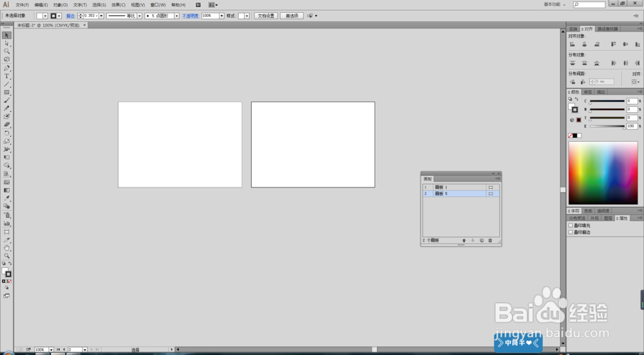Select the Paintbrush tool
The image size is (644, 355).
(x=6, y=101)
